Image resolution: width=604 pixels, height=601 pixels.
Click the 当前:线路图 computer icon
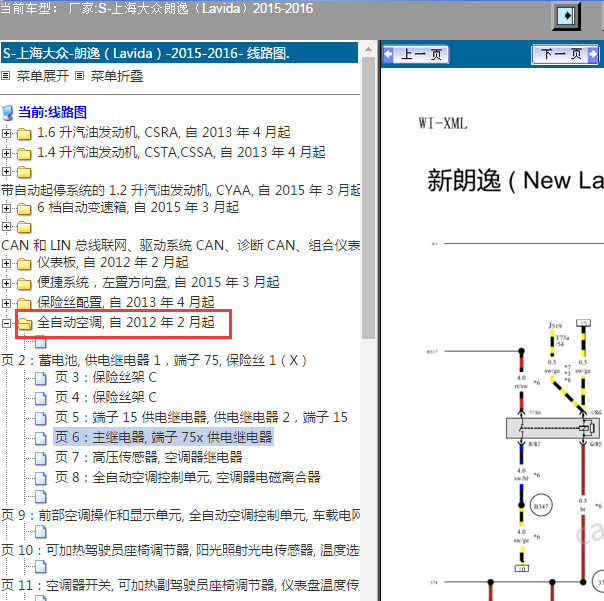point(8,113)
